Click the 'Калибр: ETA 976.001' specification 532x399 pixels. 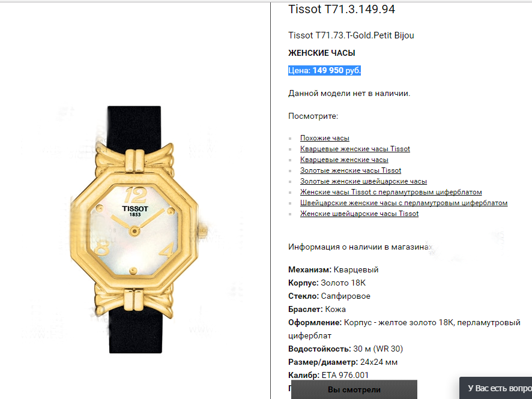328,375
